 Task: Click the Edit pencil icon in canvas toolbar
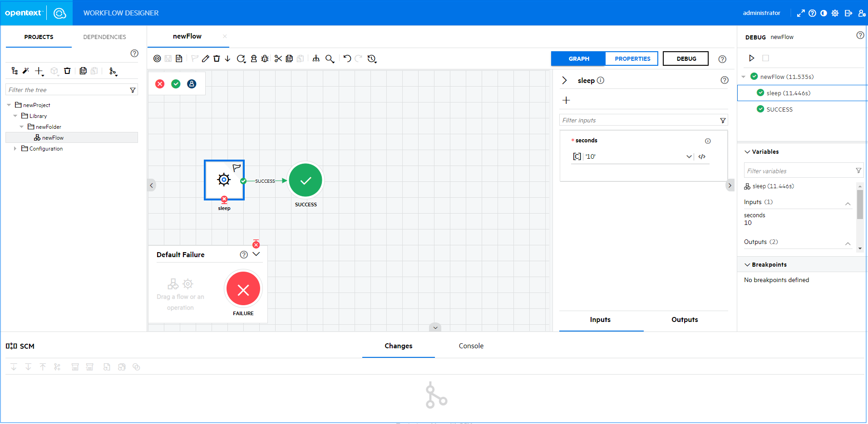coord(205,58)
